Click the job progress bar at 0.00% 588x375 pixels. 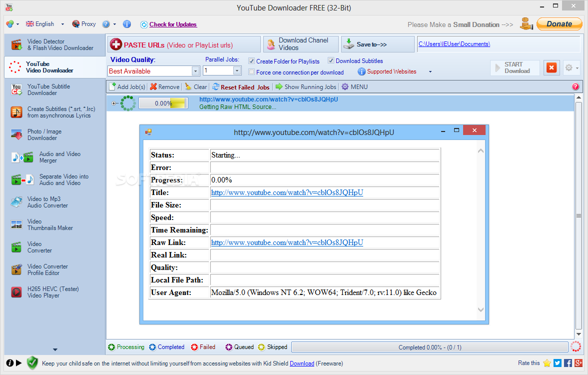click(163, 103)
